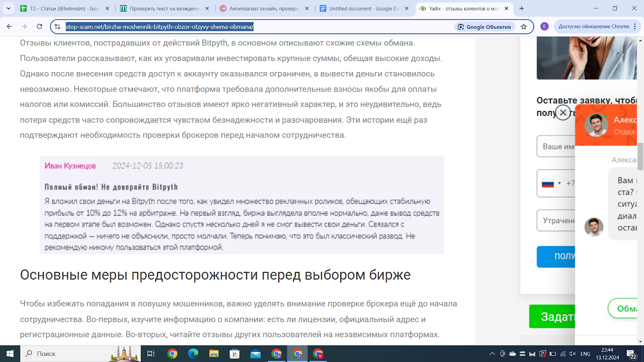The image size is (644, 362).
Task: Click the Утраченная сумма input field
Action: [556, 220]
